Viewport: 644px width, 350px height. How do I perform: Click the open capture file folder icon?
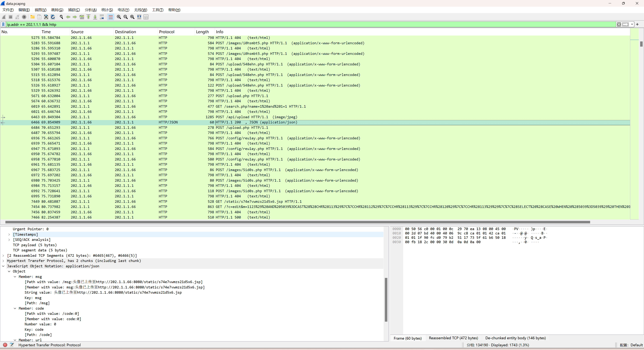point(33,17)
